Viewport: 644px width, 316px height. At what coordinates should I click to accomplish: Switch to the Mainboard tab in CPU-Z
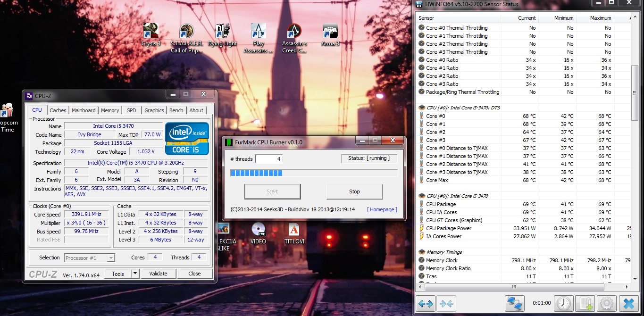pos(84,110)
